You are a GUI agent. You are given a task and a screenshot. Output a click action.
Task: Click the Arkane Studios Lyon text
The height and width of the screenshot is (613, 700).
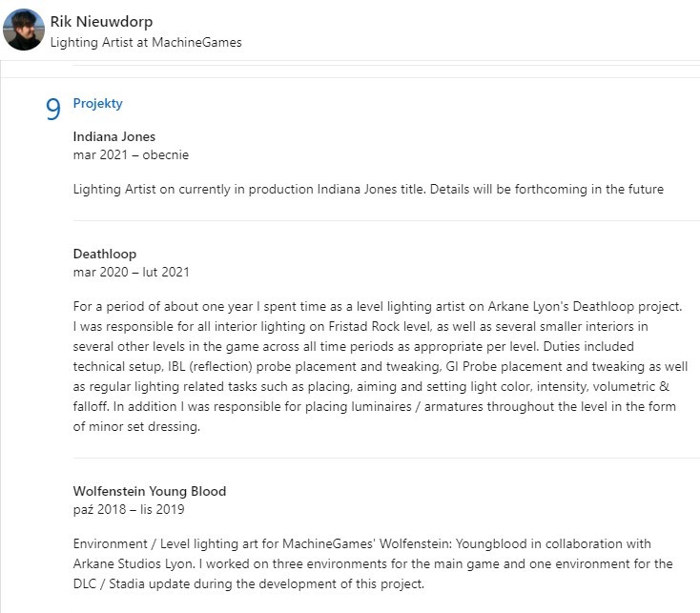click(x=131, y=564)
